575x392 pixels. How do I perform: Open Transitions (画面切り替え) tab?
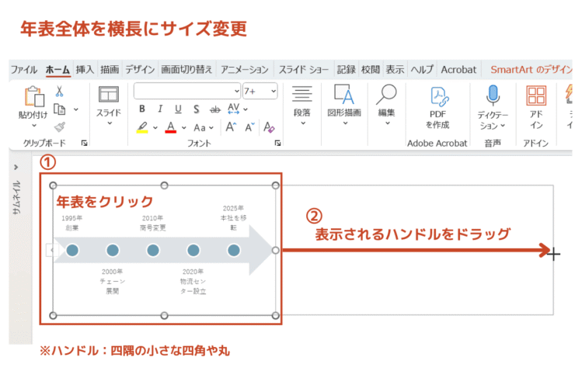pos(186,70)
